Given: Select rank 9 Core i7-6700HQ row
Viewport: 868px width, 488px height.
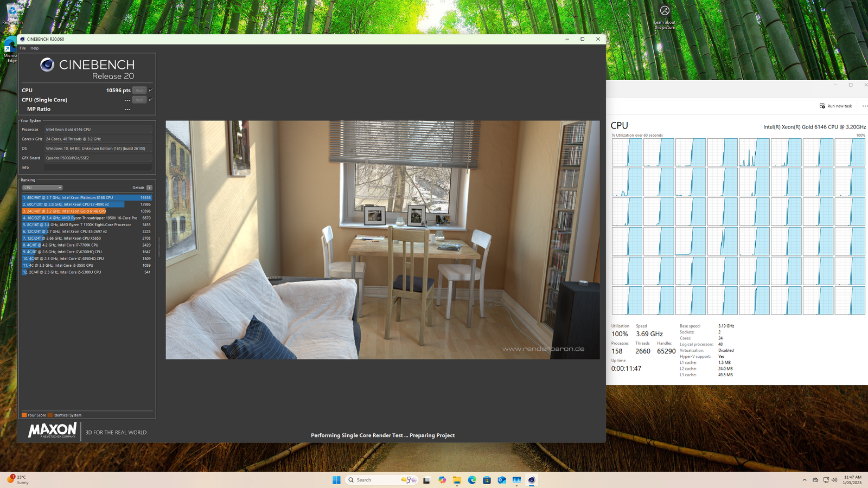Looking at the screenshot, I should click(87, 252).
